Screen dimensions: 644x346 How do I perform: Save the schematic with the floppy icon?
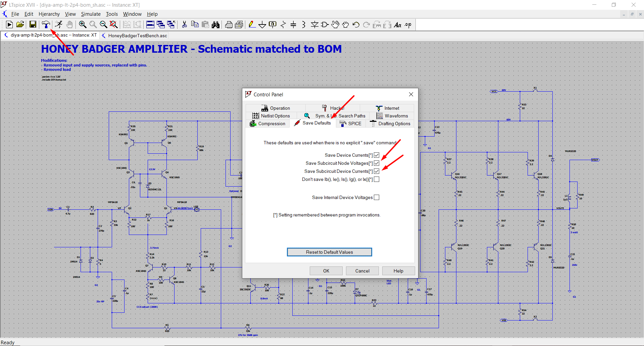pyautogui.click(x=33, y=24)
